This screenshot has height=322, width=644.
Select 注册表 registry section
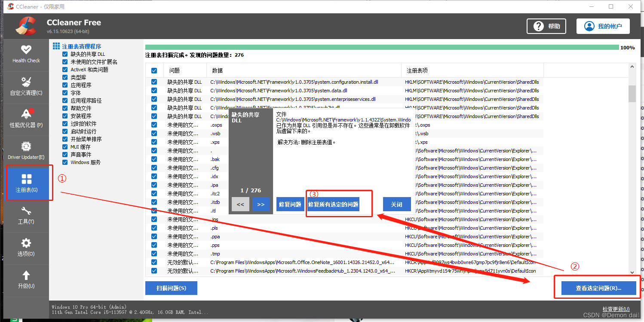pos(26,183)
